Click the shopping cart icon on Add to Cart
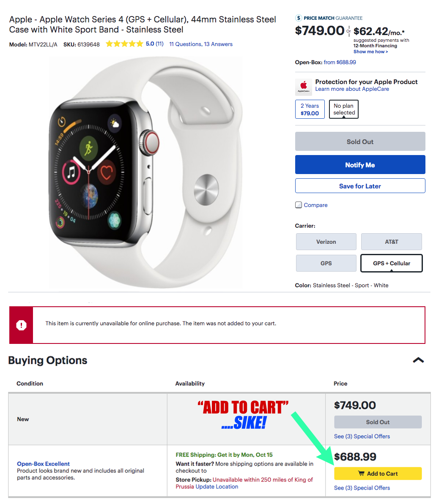Screen dimensions: 436x504 361,473
